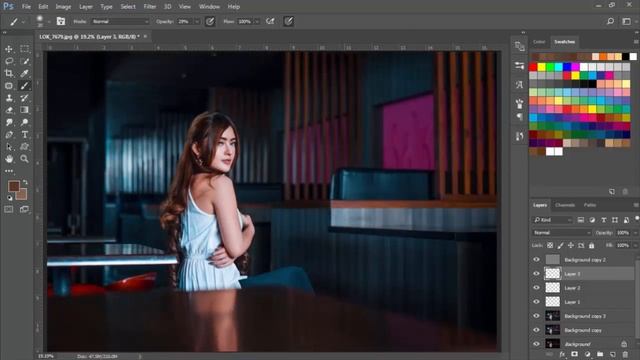
Task: Open the layer Fill dropdown arrow
Action: 635,245
